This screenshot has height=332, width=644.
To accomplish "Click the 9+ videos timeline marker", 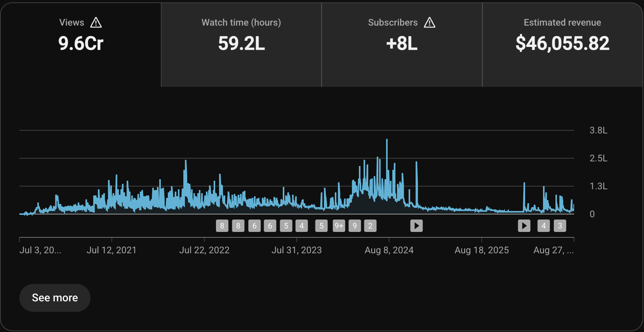I will (x=339, y=226).
